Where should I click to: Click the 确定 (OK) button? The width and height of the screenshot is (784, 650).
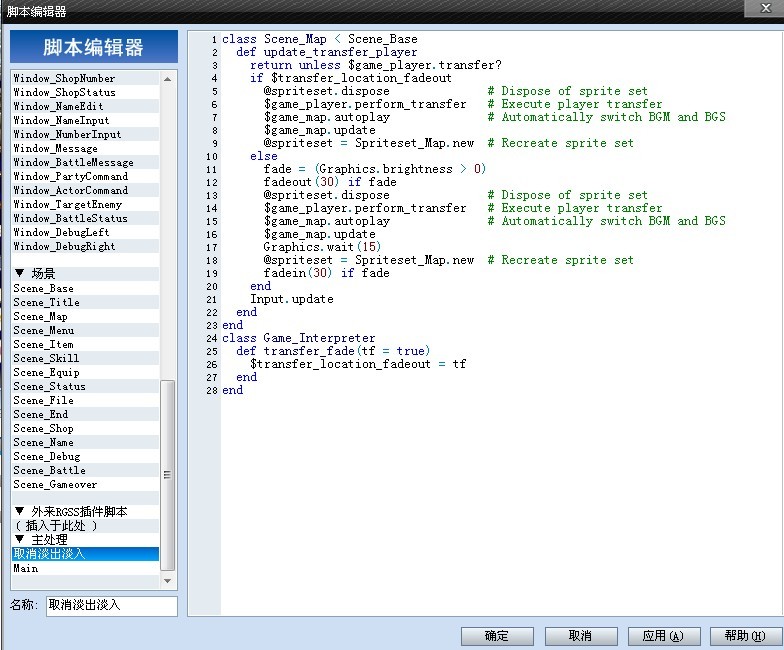tap(497, 636)
